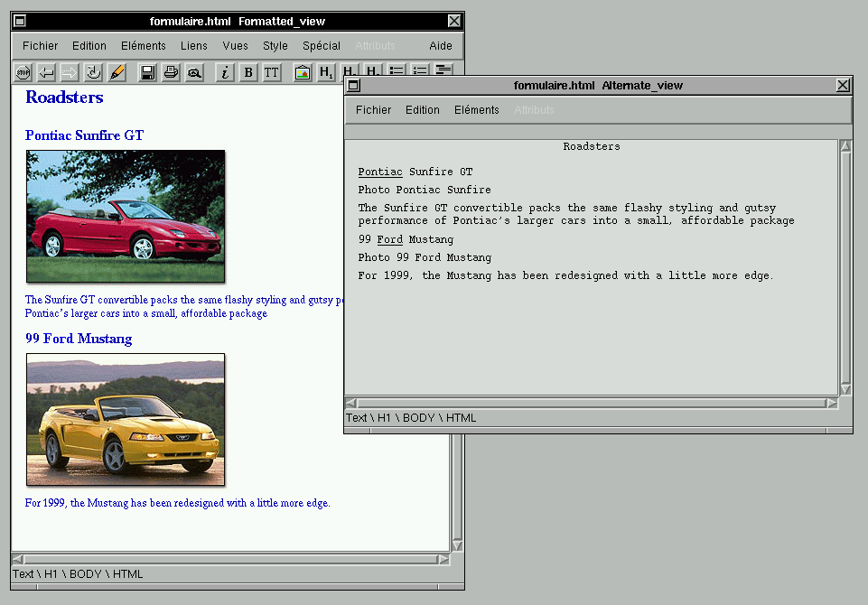Viewport: 868px width, 605px height.
Task: Toggle bold formatting button
Action: 248,73
